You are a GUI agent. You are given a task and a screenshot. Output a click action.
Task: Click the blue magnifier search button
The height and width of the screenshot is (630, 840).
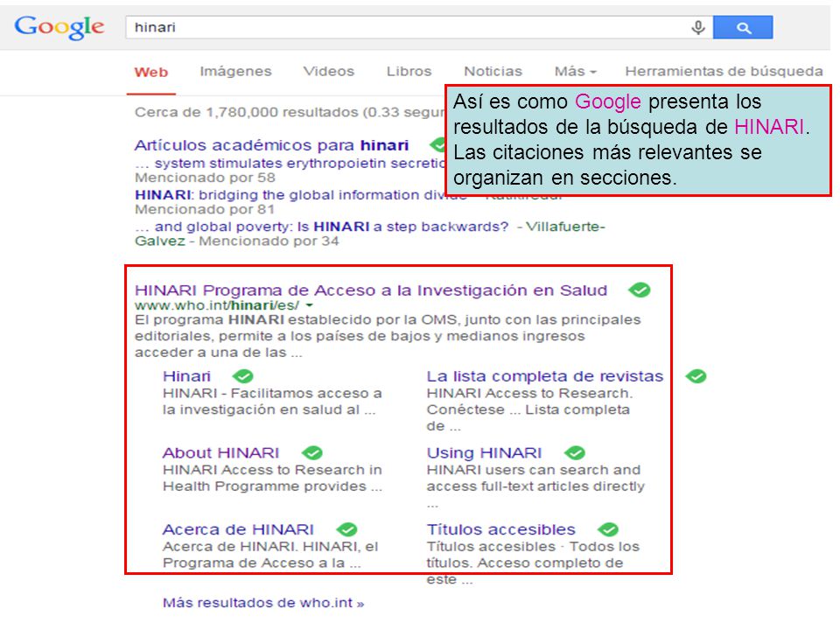pos(743,27)
